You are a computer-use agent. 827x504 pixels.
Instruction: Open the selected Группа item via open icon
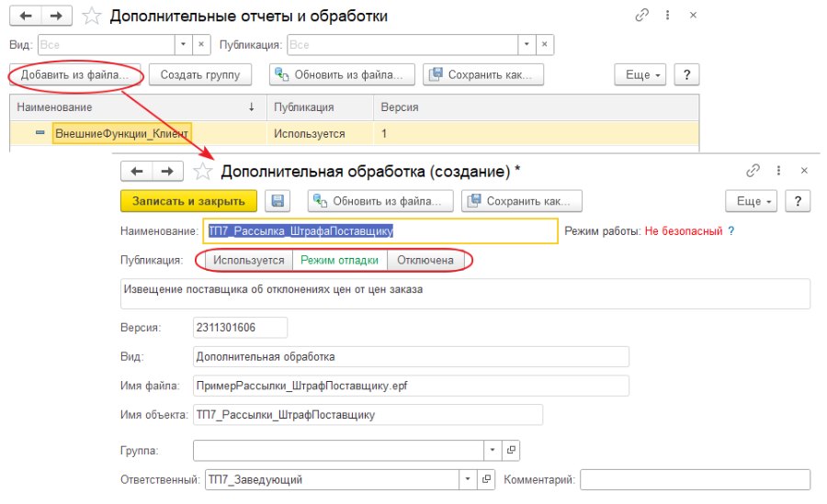pyautogui.click(x=511, y=450)
